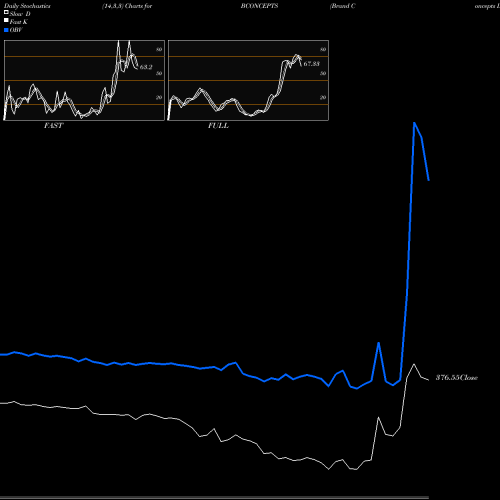Image resolution: width=500 pixels, height=500 pixels.
Task: Click the '(14,3,3) Charts for' text
Action: 127,6
